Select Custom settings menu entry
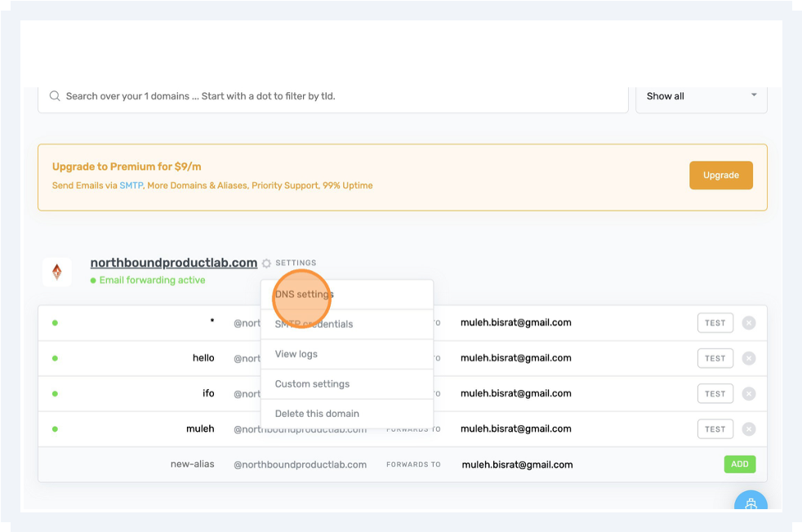 click(x=312, y=384)
